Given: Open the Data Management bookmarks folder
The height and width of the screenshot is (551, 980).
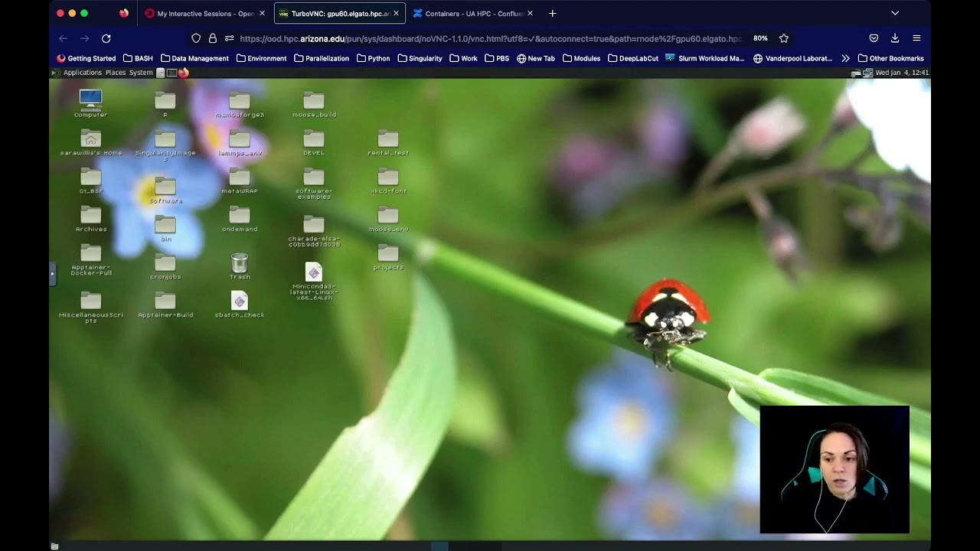Looking at the screenshot, I should coord(194,58).
